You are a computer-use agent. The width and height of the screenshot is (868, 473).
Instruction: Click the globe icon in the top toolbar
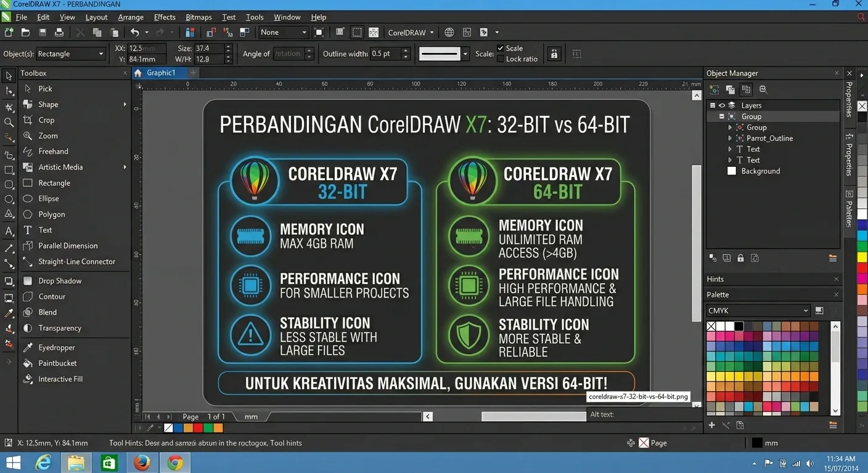point(449,32)
